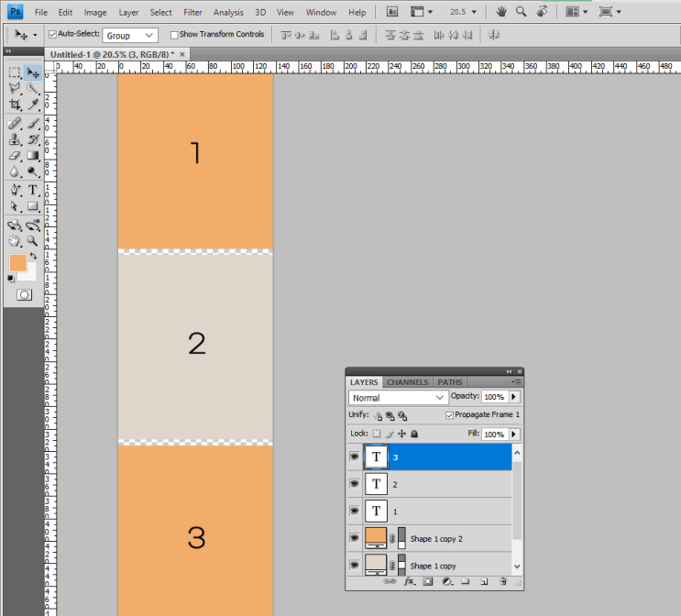Select the Rectangle shape tool
681x616 pixels.
point(33,206)
